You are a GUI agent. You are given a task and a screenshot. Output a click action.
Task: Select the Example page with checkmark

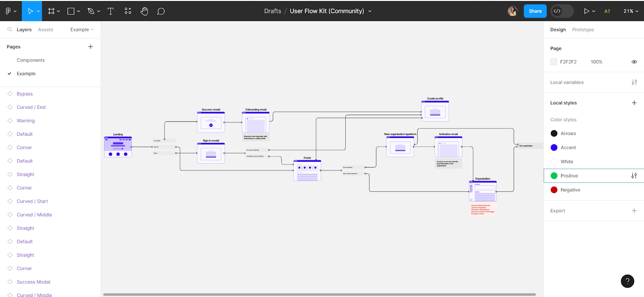coord(26,74)
